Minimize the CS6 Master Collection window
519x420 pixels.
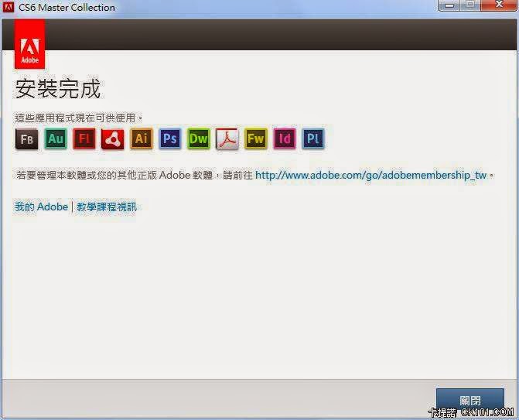pos(449,5)
